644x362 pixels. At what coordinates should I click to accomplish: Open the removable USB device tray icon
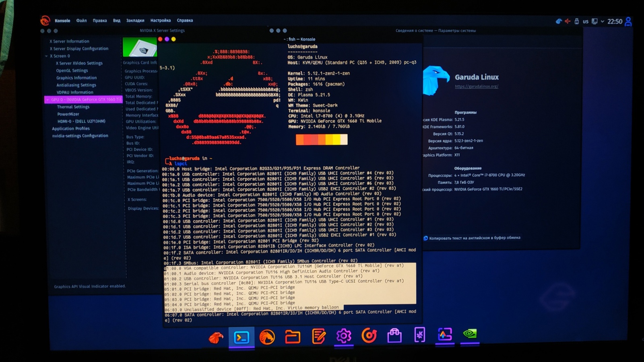tap(577, 21)
